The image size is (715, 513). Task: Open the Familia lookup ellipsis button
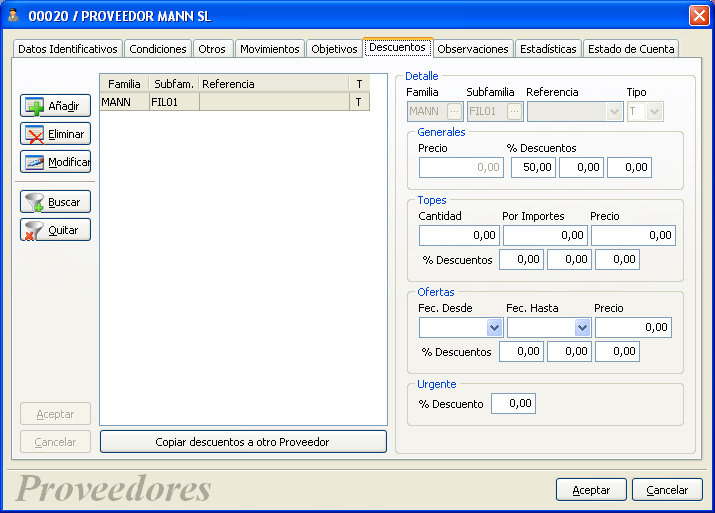pos(454,112)
